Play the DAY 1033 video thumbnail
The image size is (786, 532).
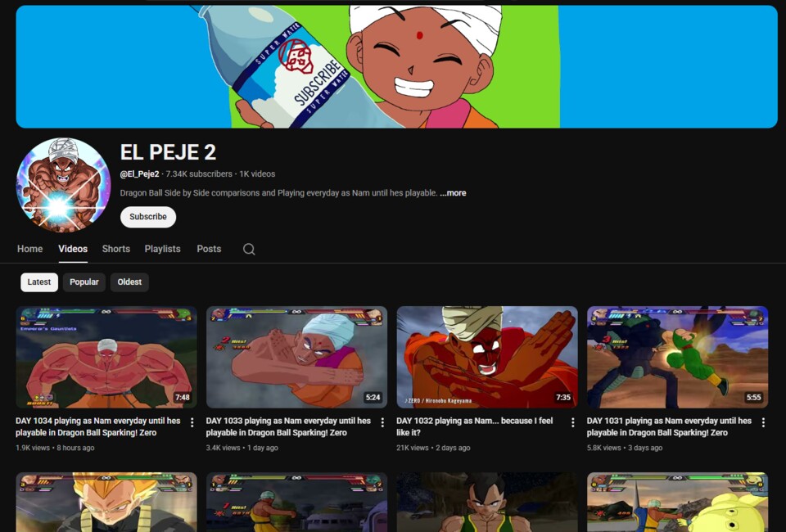coord(296,357)
